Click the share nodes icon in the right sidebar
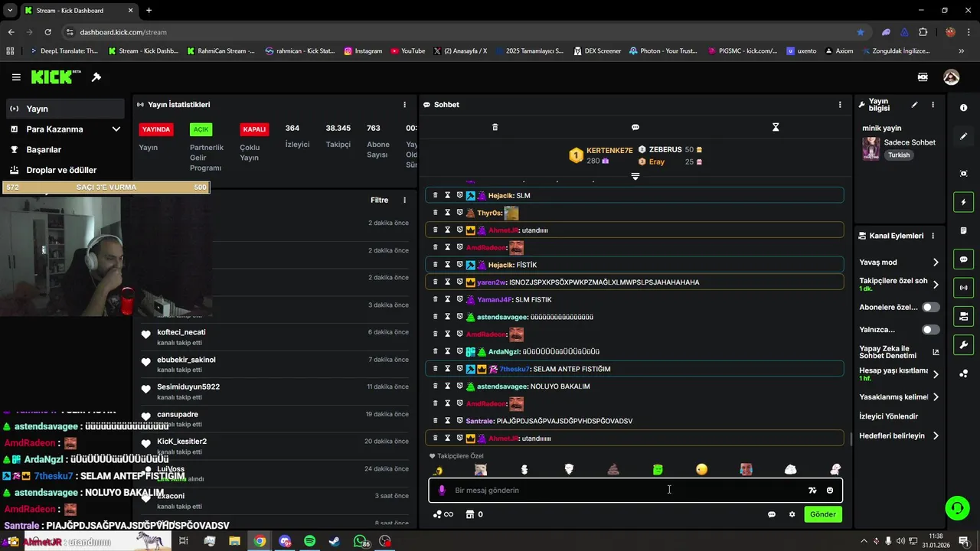The width and height of the screenshot is (980, 551). click(x=963, y=373)
